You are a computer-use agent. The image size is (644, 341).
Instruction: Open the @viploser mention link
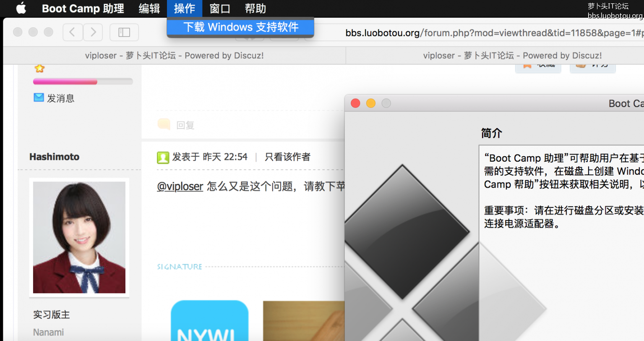click(180, 186)
